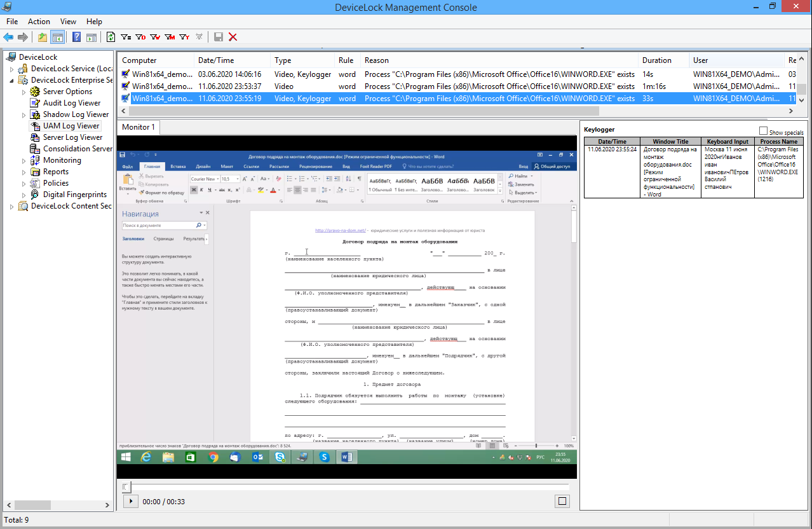
Task: Click the Window Title header in Keylogger
Action: point(670,141)
